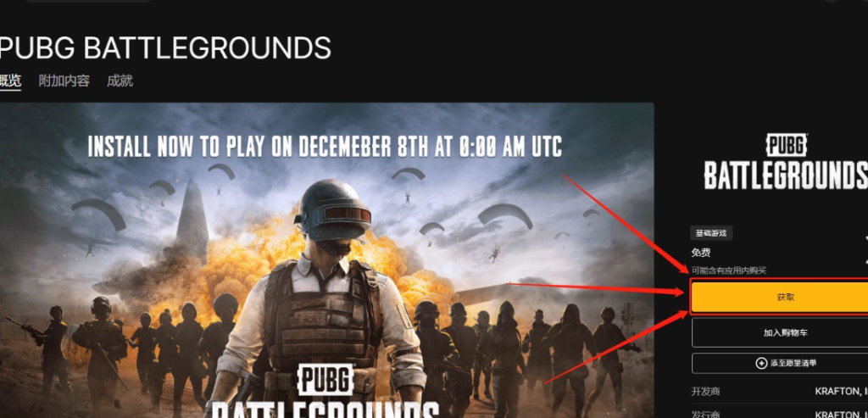Click the INSTALL NOW TO PLAY banner text
The height and width of the screenshot is (418, 868).
325,147
